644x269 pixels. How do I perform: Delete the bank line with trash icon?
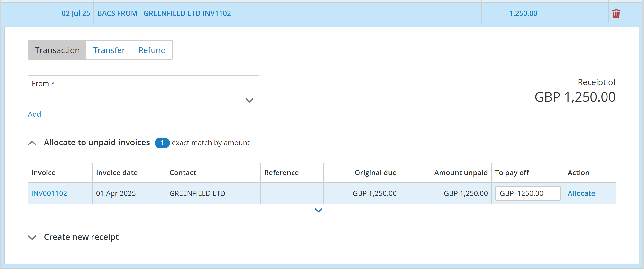pos(616,13)
